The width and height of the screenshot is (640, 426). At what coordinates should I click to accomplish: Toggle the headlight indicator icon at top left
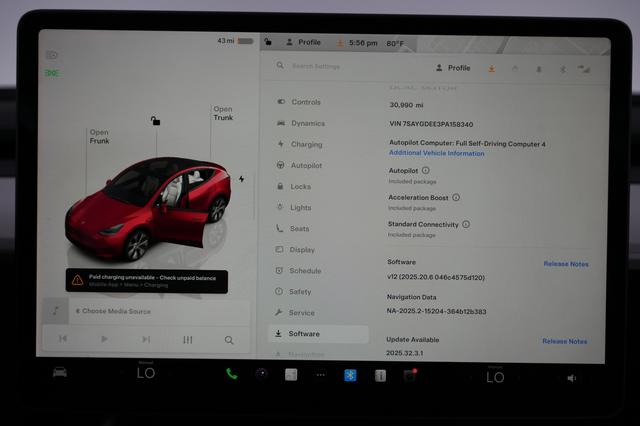point(52,55)
